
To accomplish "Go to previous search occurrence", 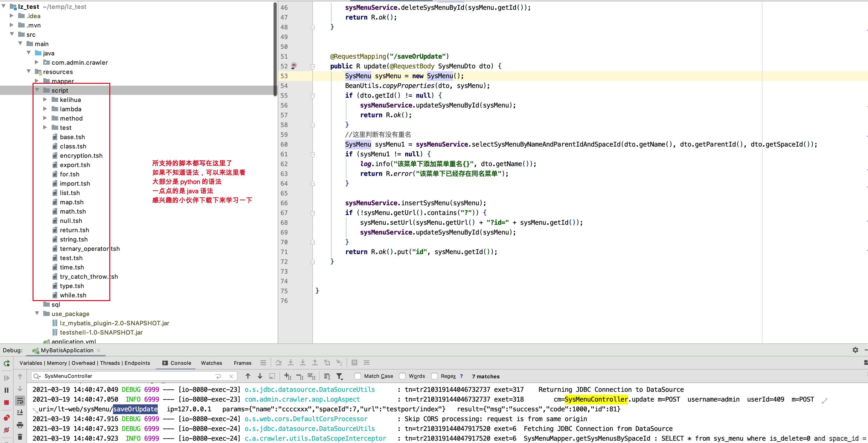I will (248, 376).
